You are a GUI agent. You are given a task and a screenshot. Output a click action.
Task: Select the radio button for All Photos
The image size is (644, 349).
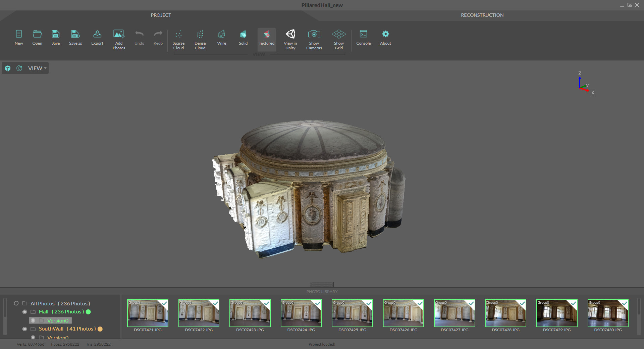16,303
